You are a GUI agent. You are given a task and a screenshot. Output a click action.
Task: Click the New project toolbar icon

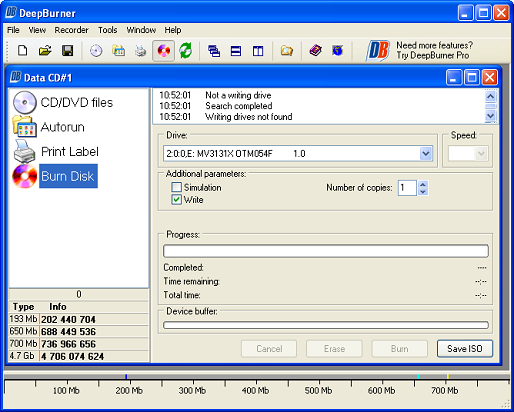22,51
